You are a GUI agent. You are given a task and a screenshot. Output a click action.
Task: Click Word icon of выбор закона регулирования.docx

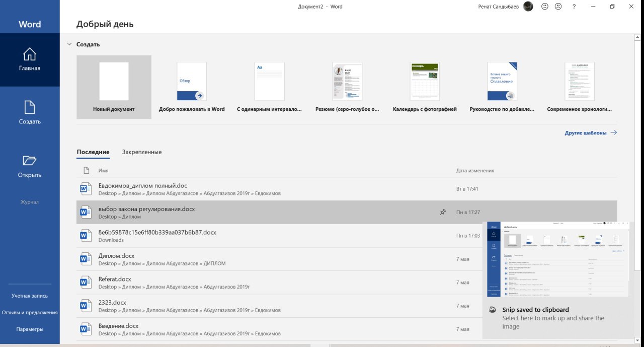(x=86, y=212)
